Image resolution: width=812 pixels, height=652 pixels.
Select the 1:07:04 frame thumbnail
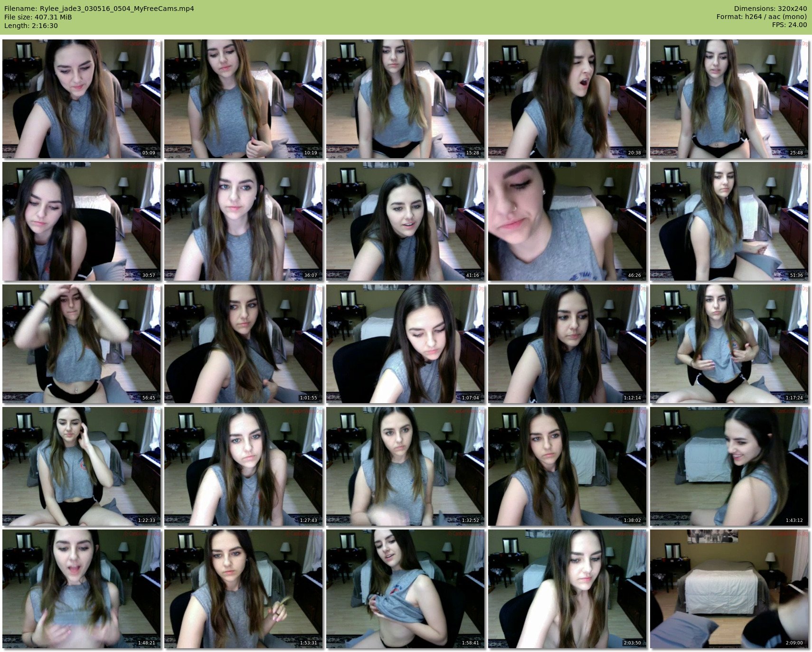pos(406,344)
